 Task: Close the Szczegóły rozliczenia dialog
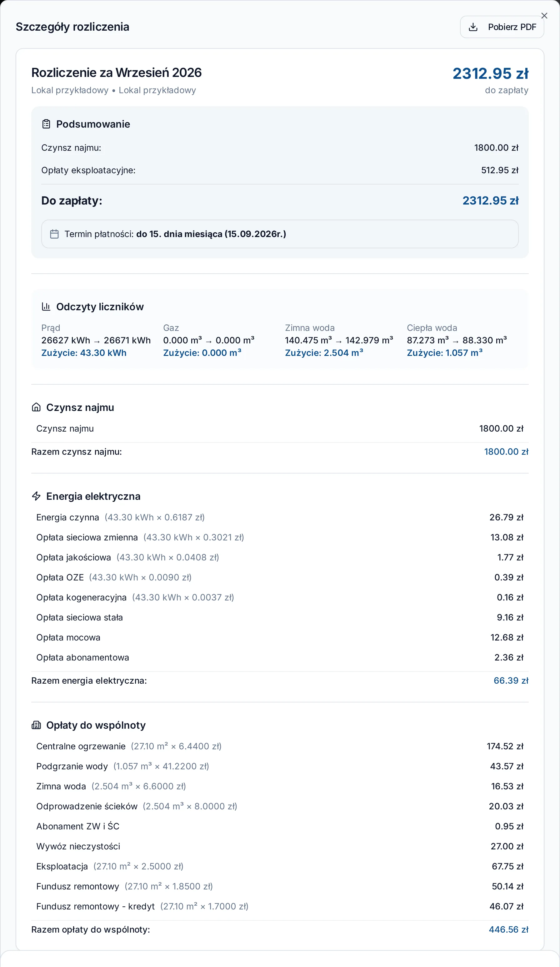pyautogui.click(x=544, y=16)
